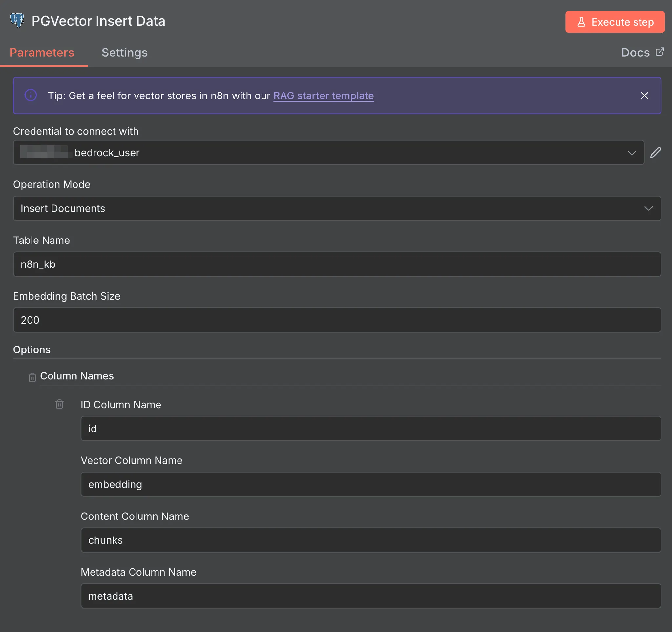Click the credential dropdown chevron arrow
Image resolution: width=672 pixels, height=632 pixels.
tap(631, 153)
